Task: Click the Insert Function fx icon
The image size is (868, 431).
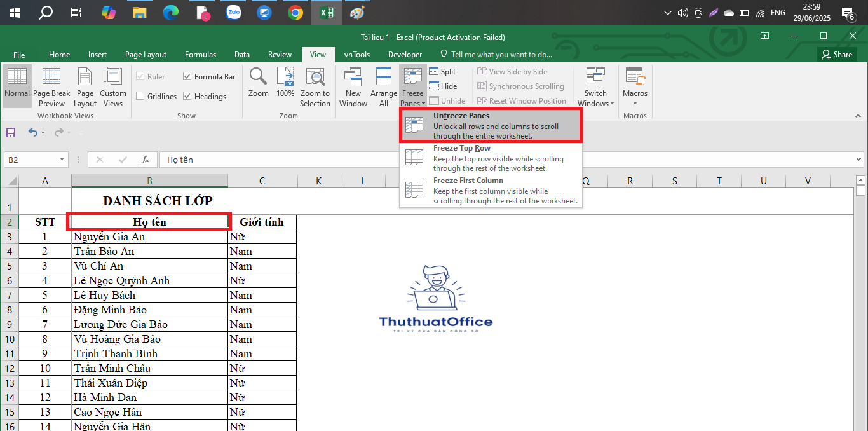Action: click(x=146, y=160)
